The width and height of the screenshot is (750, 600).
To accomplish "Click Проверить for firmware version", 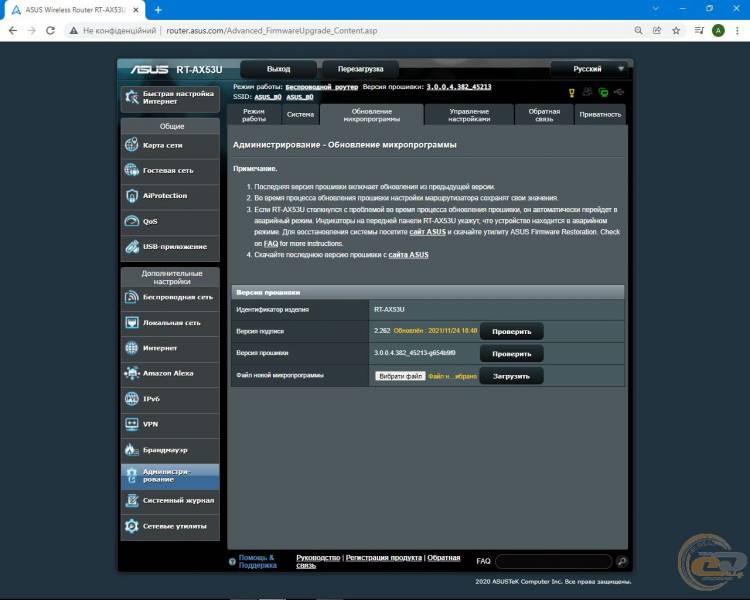I will tap(512, 354).
